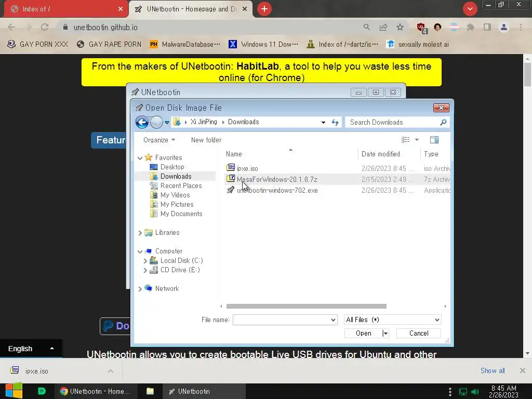This screenshot has height=399, width=532.
Task: Open the browser profile icon
Action: coord(504,27)
